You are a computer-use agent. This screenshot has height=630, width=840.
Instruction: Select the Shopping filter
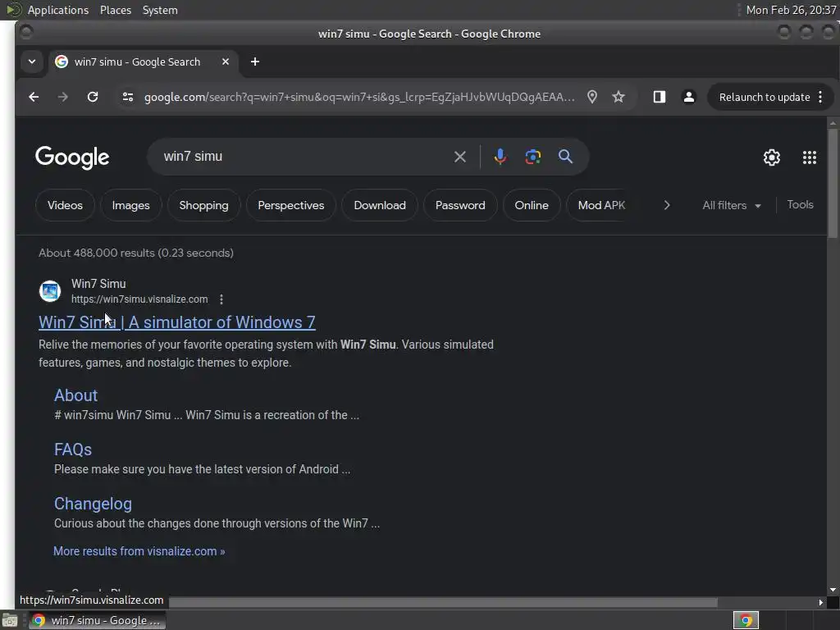pos(203,205)
